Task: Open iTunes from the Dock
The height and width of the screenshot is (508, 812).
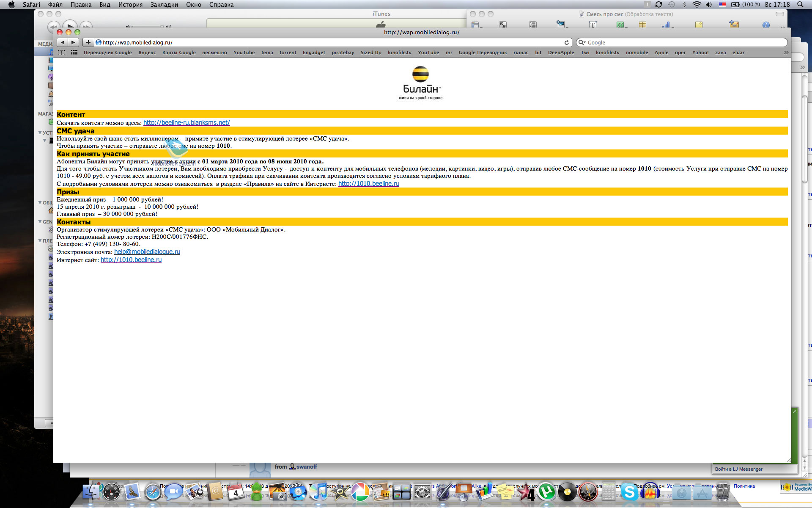Action: (x=318, y=492)
